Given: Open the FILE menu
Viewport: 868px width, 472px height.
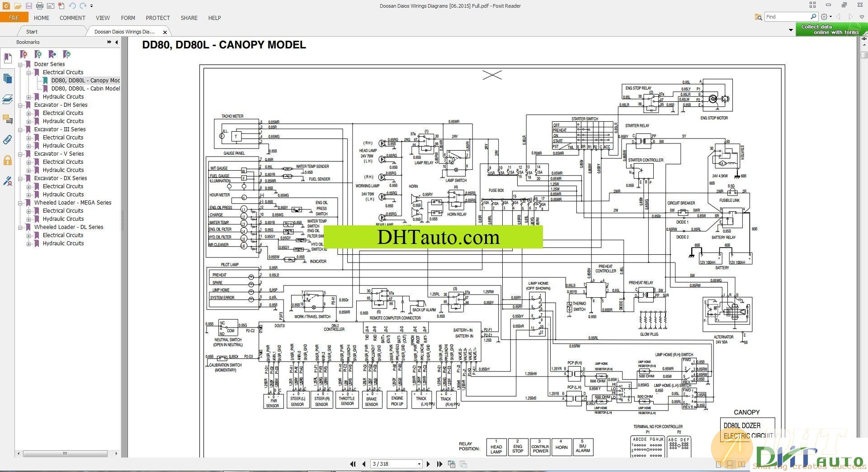Looking at the screenshot, I should point(14,18).
